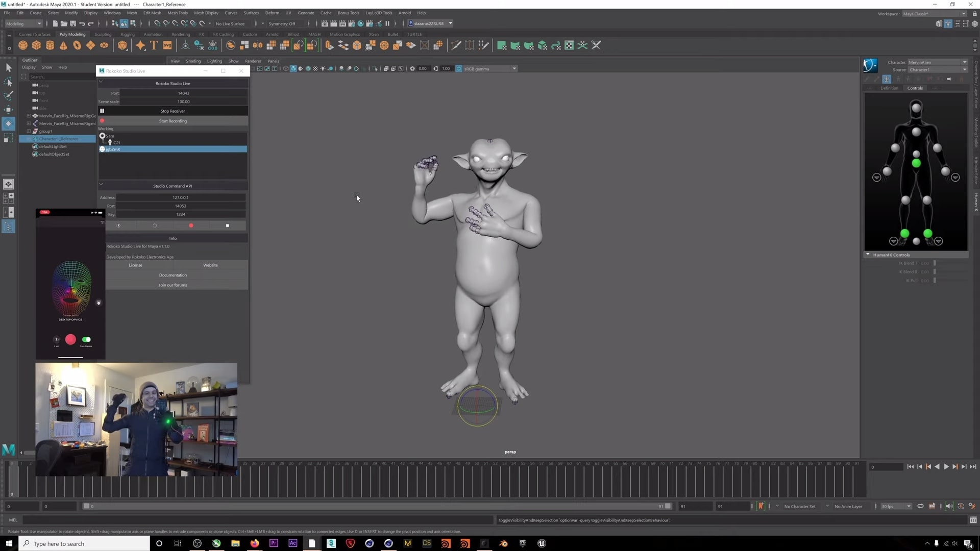Open the Poly Text tool on the shelf
This screenshot has height=551, width=980.
tap(153, 45)
